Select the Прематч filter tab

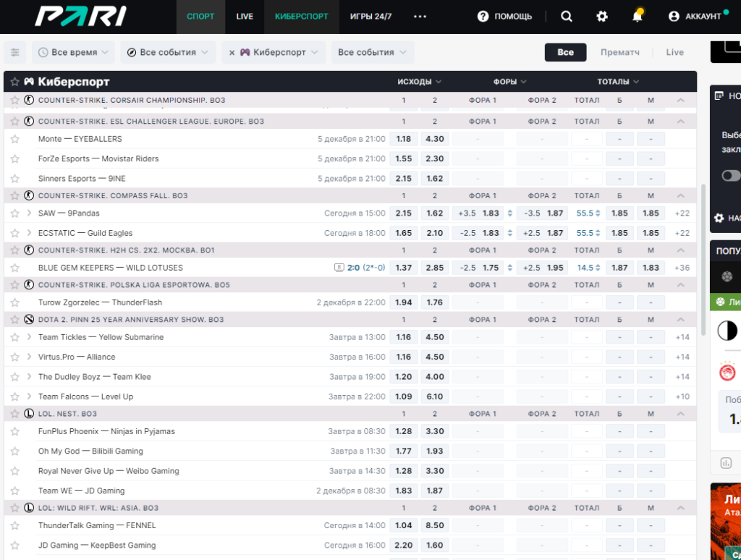pos(619,53)
